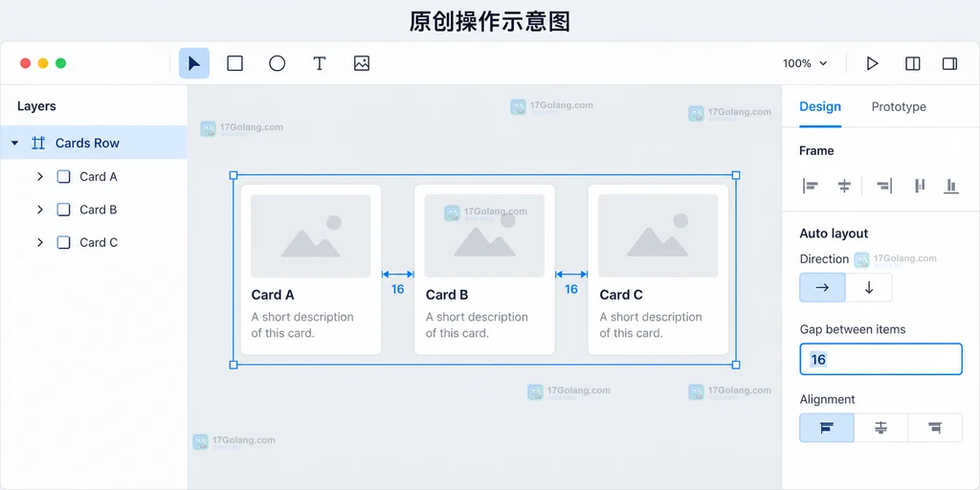Image resolution: width=980 pixels, height=490 pixels.
Task: Expand the Card B layer
Action: [40, 210]
